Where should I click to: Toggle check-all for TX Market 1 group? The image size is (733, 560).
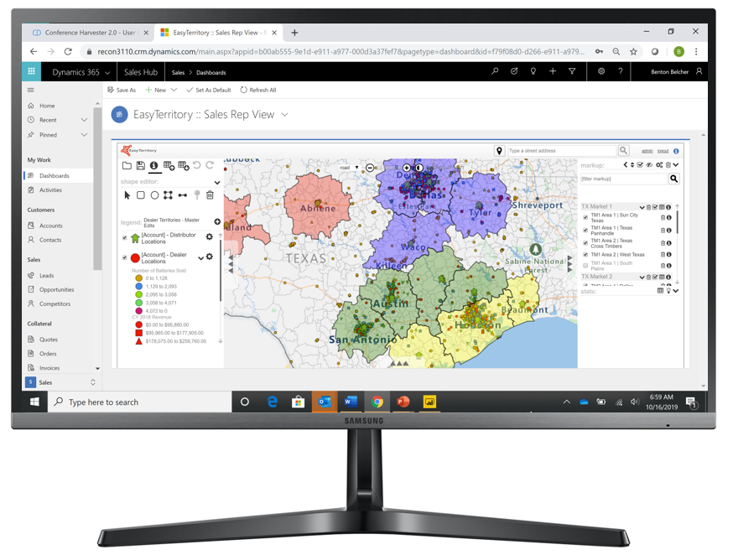655,206
